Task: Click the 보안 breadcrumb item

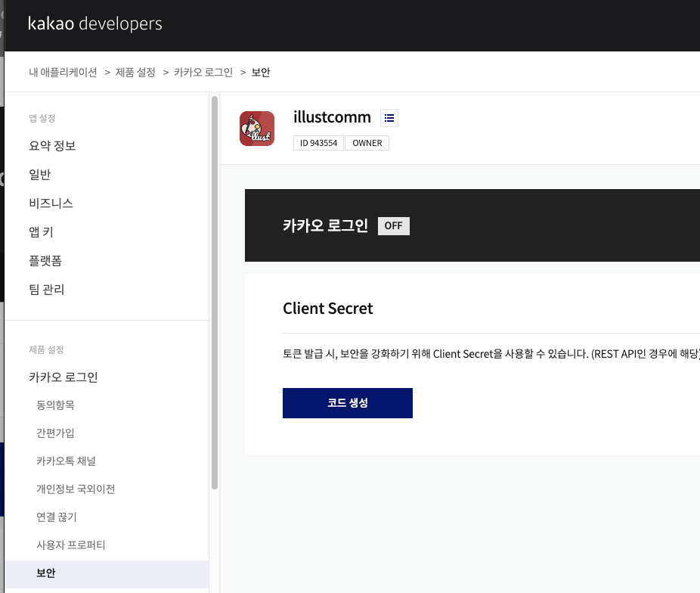Action: 261,73
